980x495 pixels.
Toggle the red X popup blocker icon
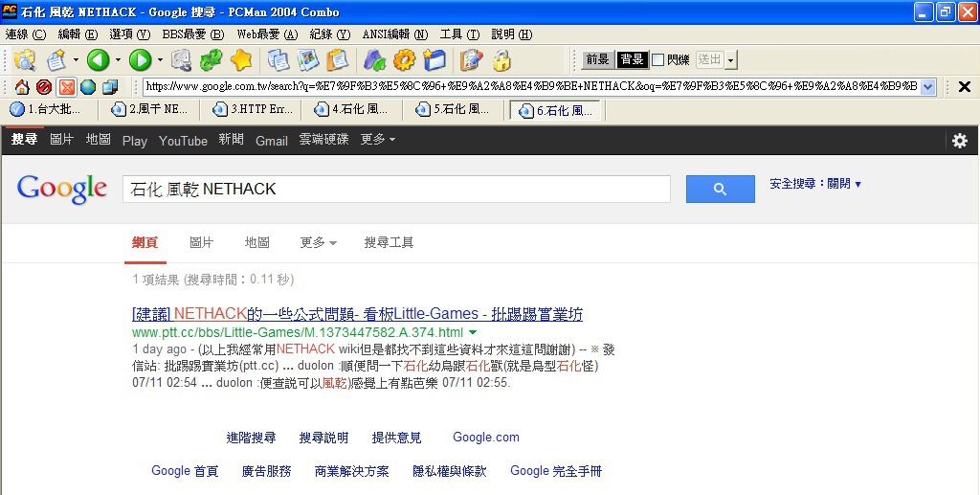point(66,87)
